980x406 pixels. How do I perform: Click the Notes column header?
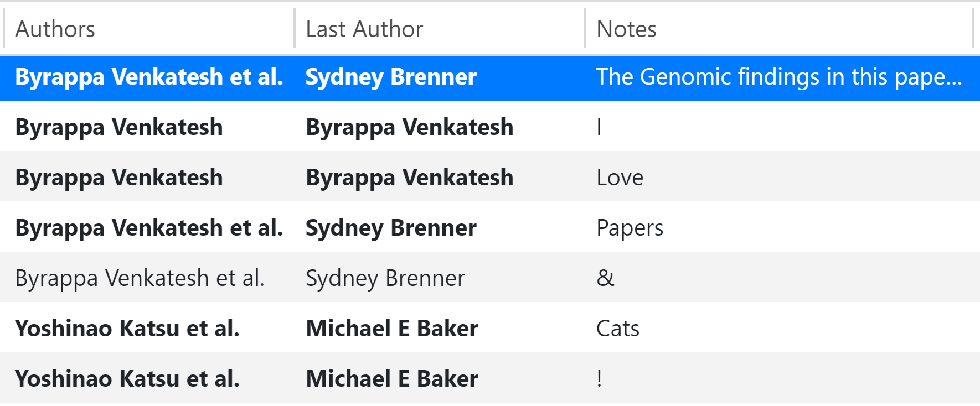[626, 29]
